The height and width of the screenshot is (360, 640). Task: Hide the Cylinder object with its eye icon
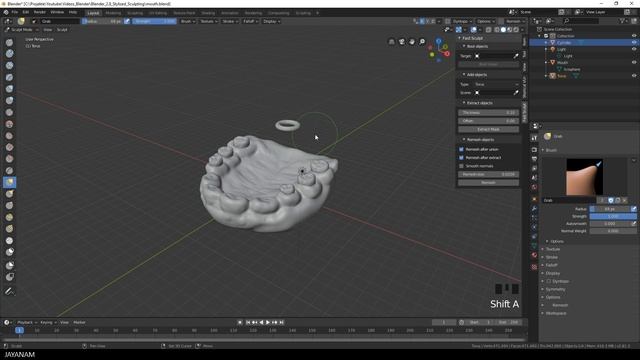634,42
